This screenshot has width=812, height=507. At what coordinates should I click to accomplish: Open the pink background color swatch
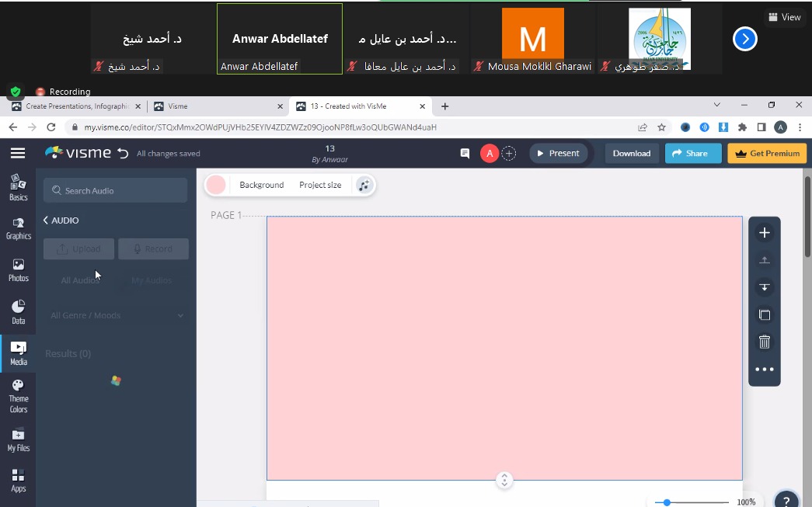click(216, 185)
